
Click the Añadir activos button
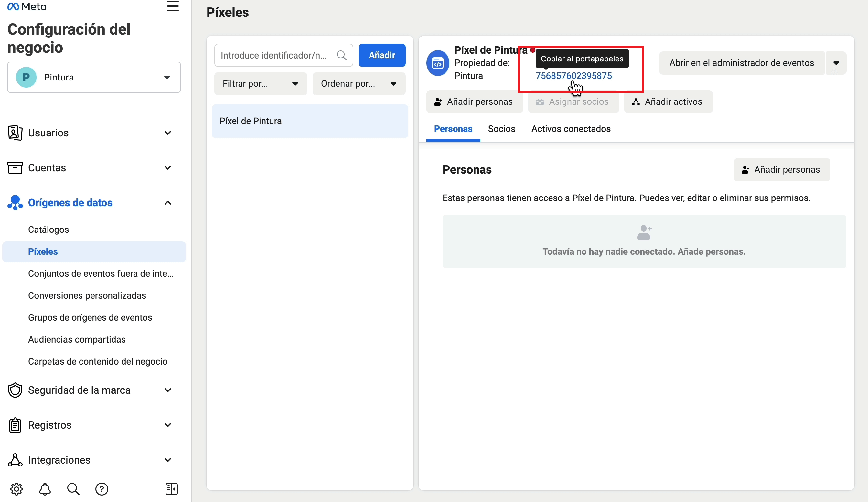pos(668,102)
